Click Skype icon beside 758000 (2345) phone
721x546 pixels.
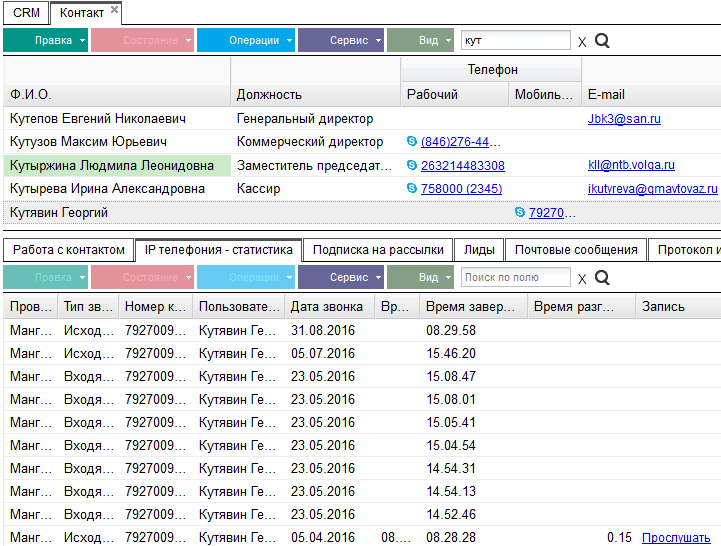pyautogui.click(x=412, y=188)
